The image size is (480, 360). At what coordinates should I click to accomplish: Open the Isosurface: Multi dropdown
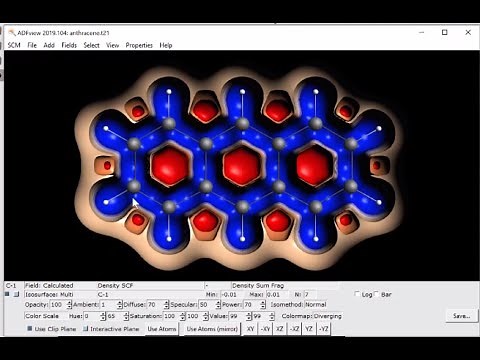(60, 295)
